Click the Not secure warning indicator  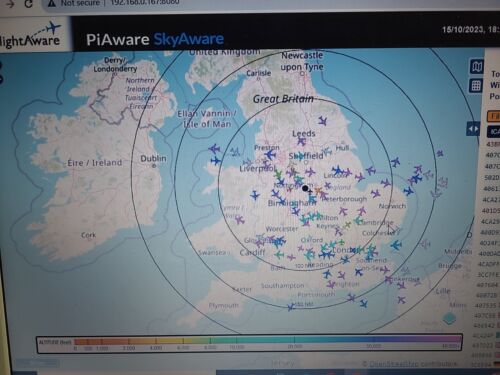(x=74, y=3)
